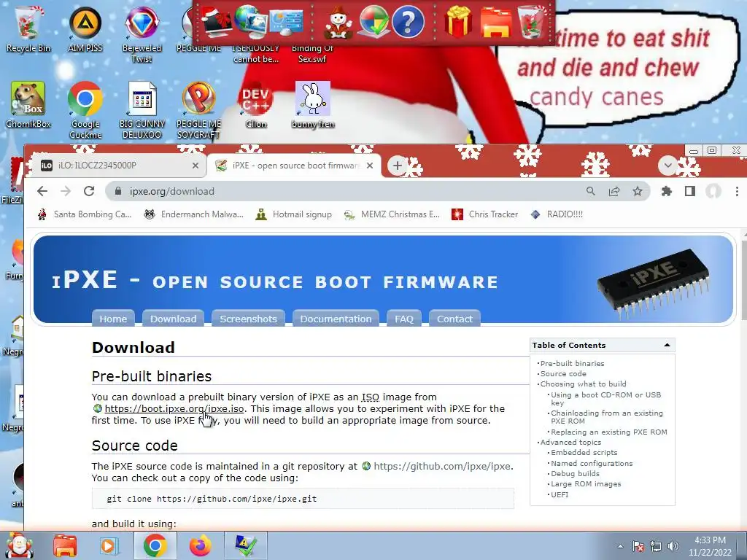Reload the ipxe.org page
This screenshot has width=747, height=560.
pos(89,191)
